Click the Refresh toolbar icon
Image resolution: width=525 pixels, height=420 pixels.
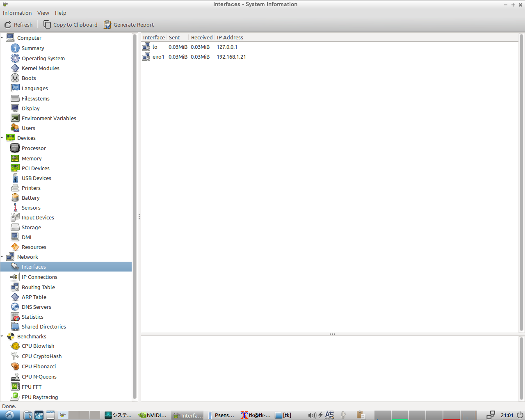click(x=8, y=25)
